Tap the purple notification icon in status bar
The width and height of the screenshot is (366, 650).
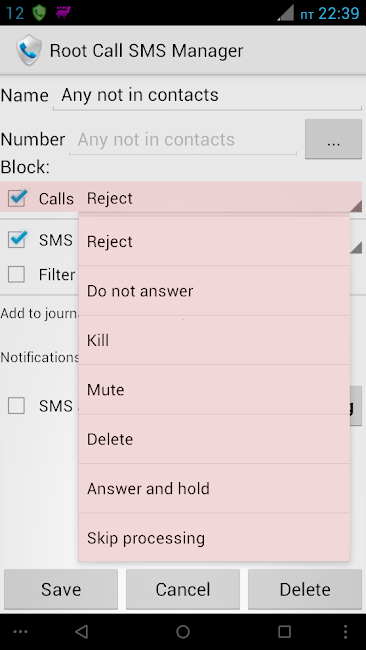[x=63, y=12]
